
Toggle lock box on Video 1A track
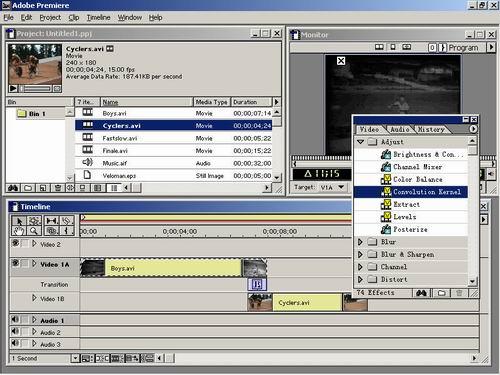(x=25, y=264)
